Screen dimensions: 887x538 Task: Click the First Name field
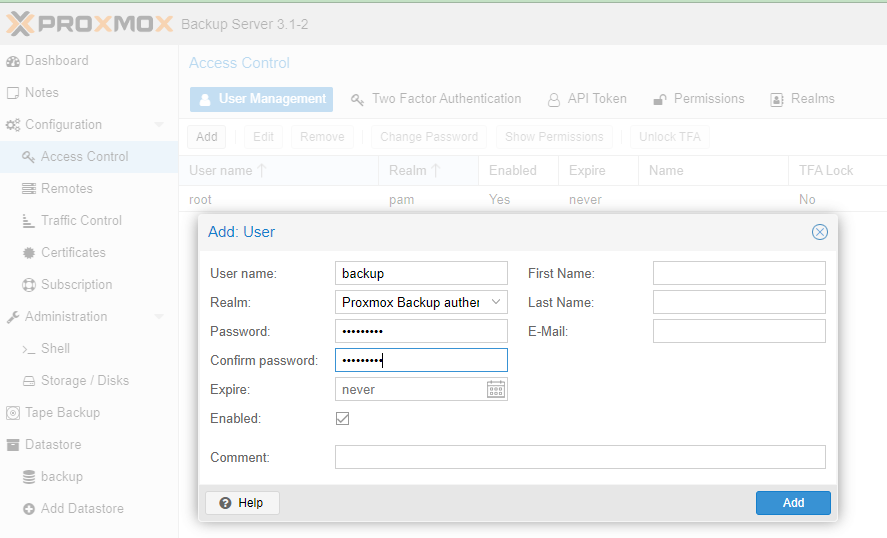[739, 273]
